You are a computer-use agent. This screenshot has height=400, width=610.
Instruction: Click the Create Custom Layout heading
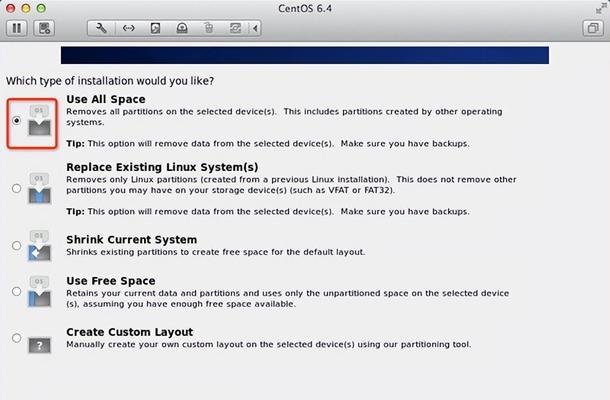pos(130,332)
